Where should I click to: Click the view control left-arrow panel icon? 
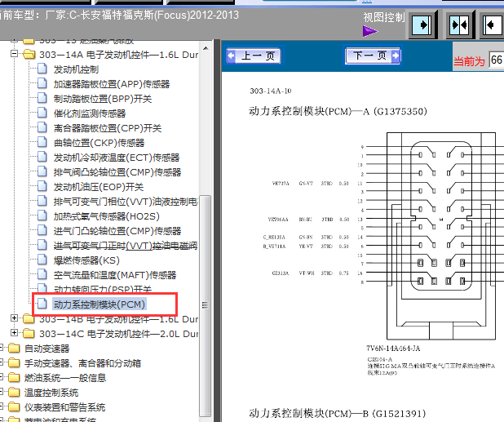[493, 24]
